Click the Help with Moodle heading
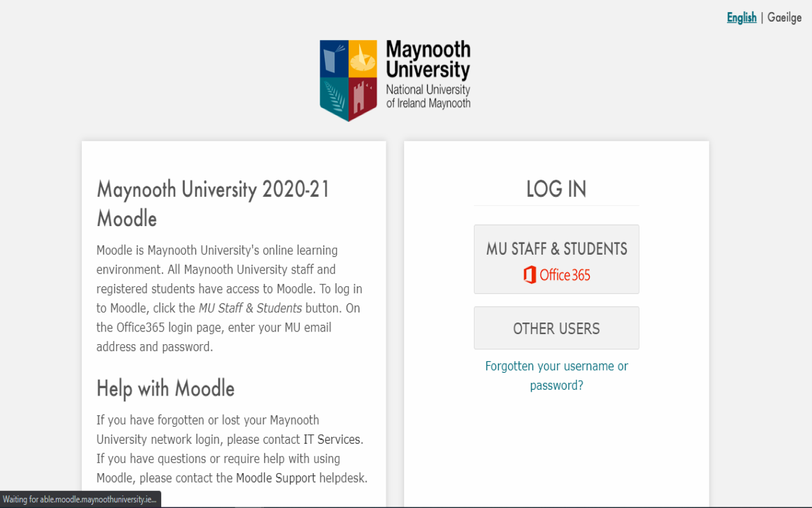The height and width of the screenshot is (508, 812). (166, 388)
